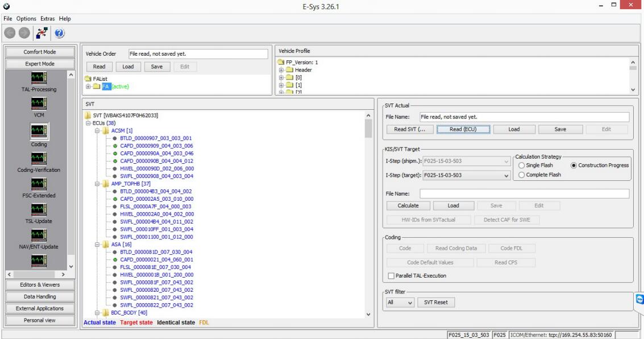This screenshot has width=644, height=339.
Task: Open the FSC-Extended module icon
Action: click(39, 184)
